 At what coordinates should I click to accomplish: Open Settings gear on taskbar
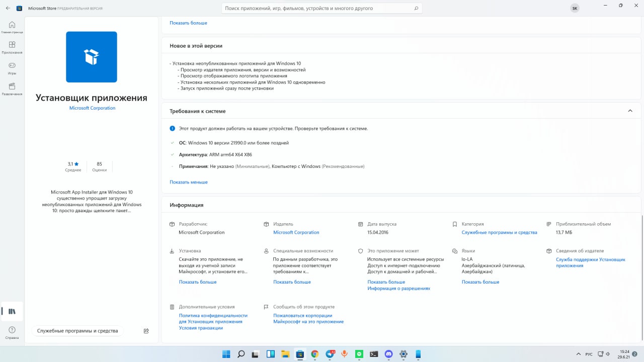tap(403, 354)
